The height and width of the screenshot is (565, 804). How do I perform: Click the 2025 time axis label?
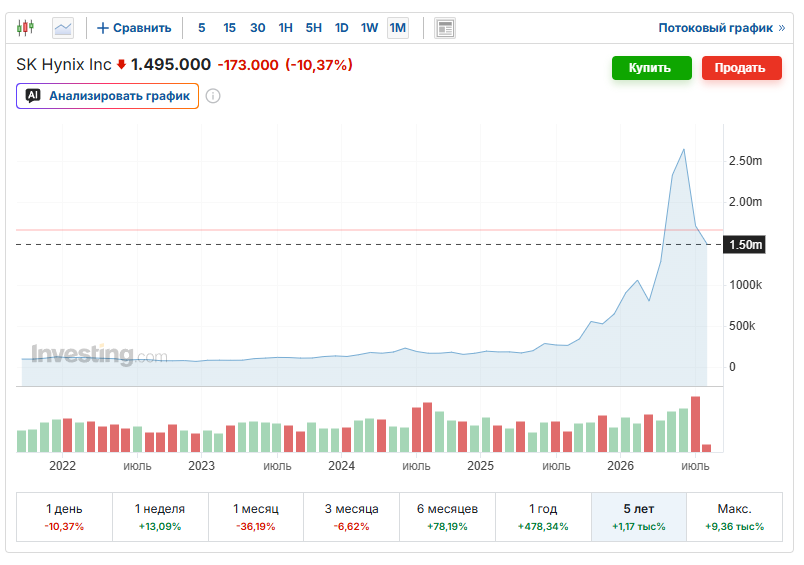point(480,466)
